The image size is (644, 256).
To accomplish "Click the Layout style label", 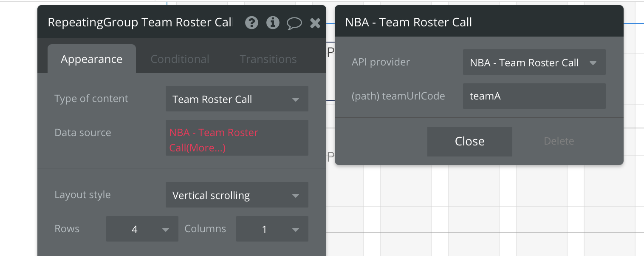I will (82, 195).
